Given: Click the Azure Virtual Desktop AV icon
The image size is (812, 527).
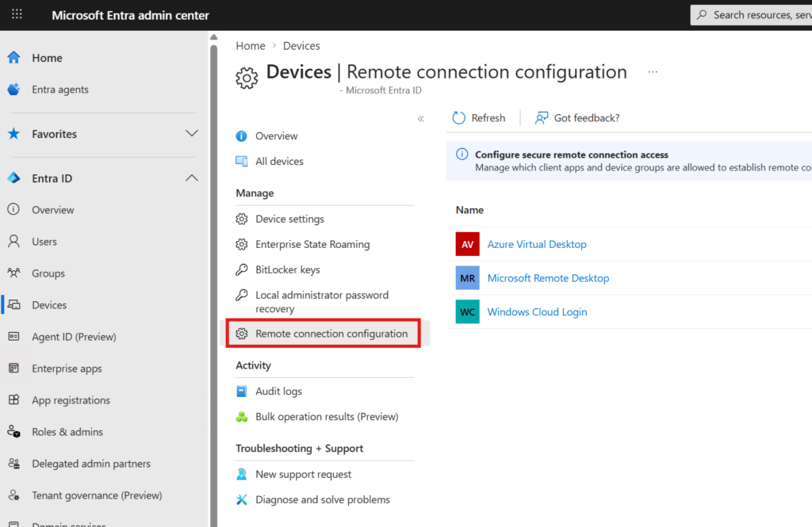Looking at the screenshot, I should pyautogui.click(x=467, y=244).
